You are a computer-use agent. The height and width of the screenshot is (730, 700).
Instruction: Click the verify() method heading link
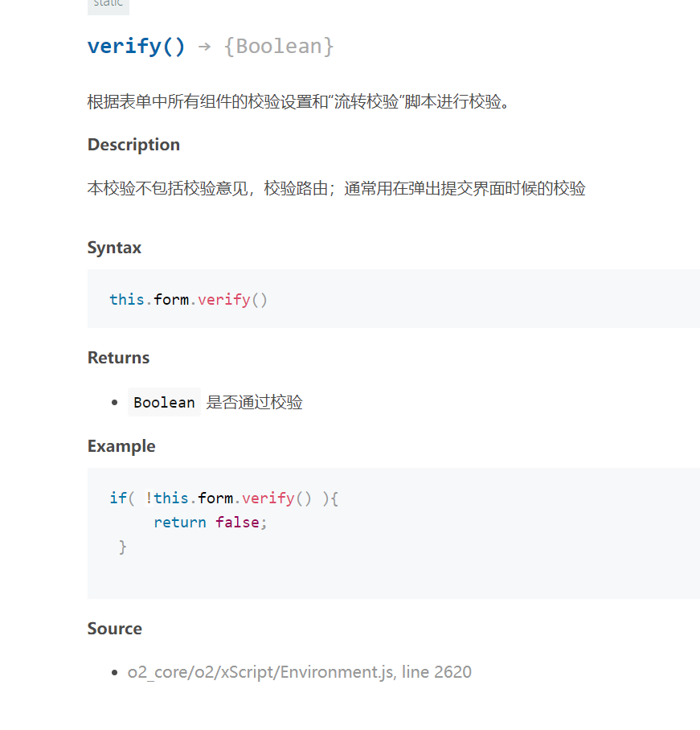[x=136, y=46]
